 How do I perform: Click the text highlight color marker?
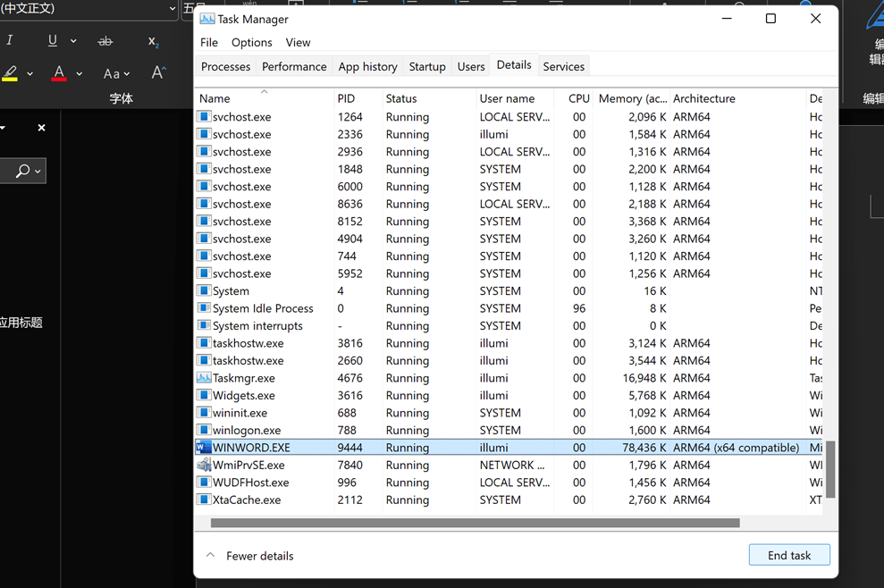11,73
